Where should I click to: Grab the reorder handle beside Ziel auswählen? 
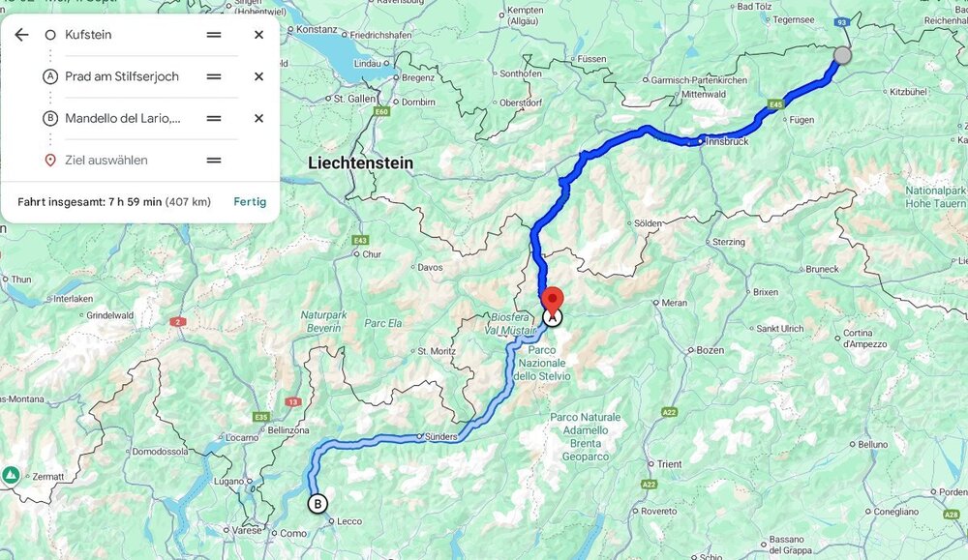coord(214,161)
